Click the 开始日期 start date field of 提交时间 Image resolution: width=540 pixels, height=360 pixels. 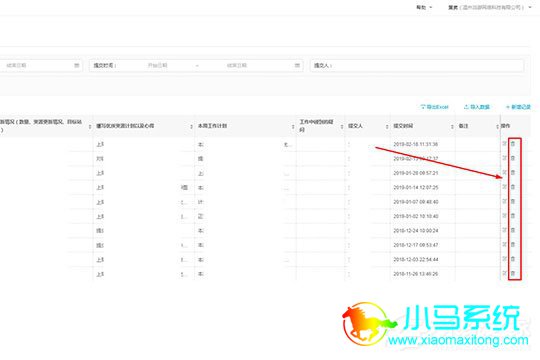(158, 65)
